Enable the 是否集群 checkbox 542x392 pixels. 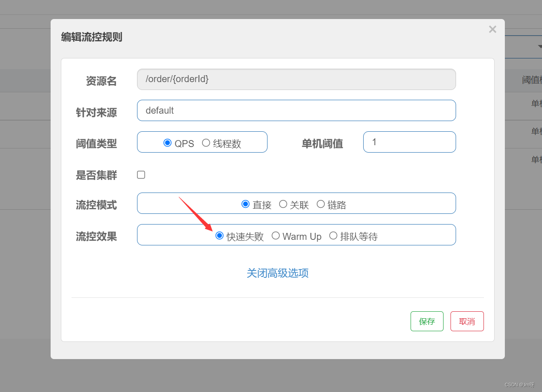(141, 174)
